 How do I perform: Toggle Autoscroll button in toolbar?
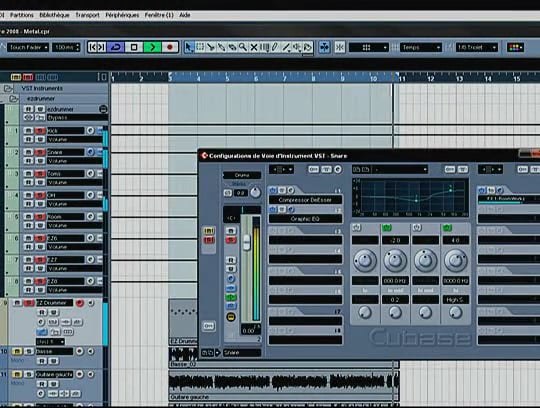tap(324, 47)
